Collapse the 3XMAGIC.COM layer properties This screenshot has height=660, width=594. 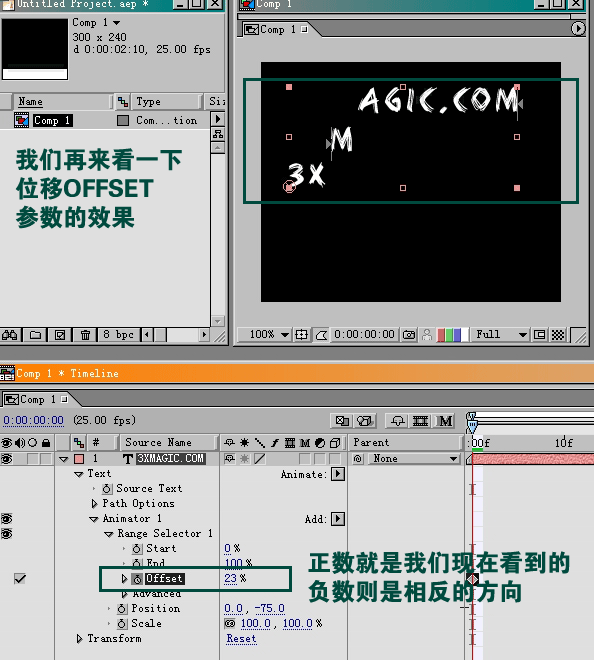pyautogui.click(x=64, y=459)
